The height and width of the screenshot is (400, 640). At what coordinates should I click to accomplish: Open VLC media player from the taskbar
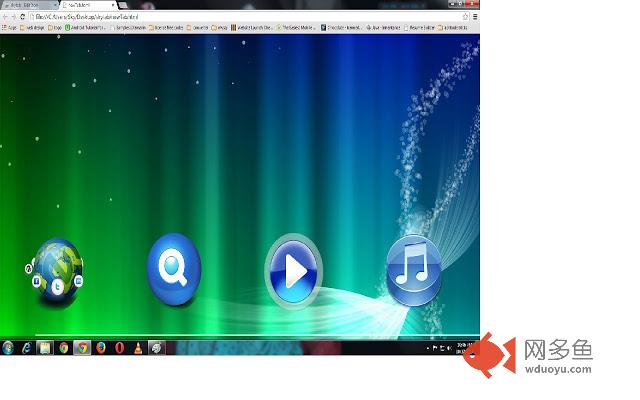[138, 348]
